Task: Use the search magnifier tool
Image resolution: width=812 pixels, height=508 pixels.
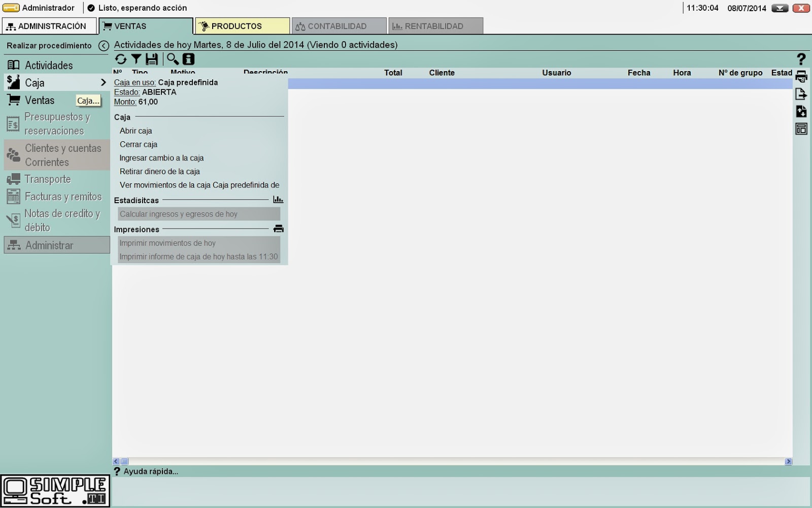Action: (x=172, y=59)
